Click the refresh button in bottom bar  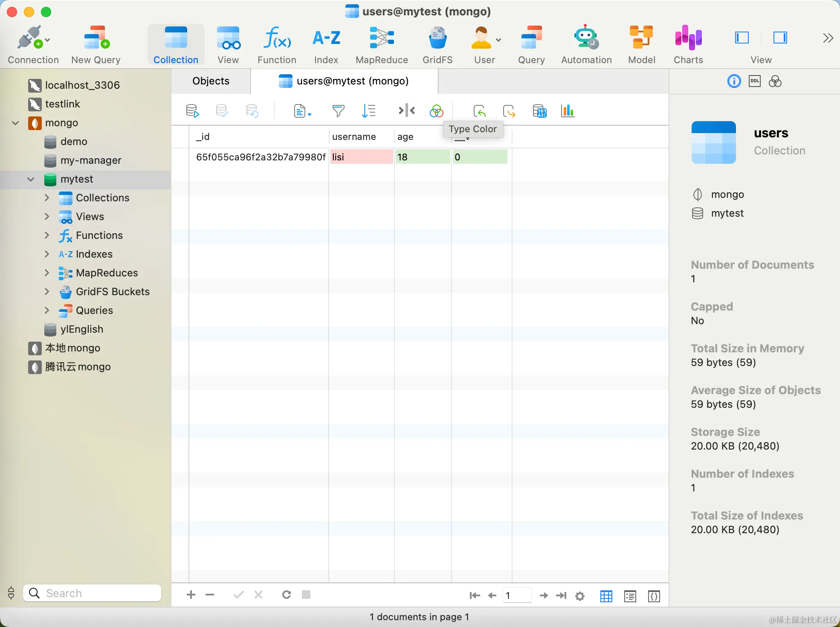(x=287, y=595)
